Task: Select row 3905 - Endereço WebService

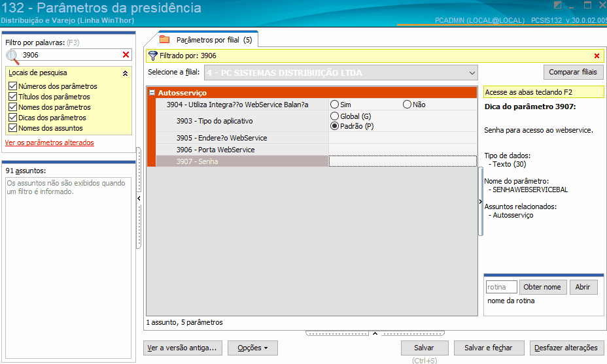Action: [x=242, y=138]
